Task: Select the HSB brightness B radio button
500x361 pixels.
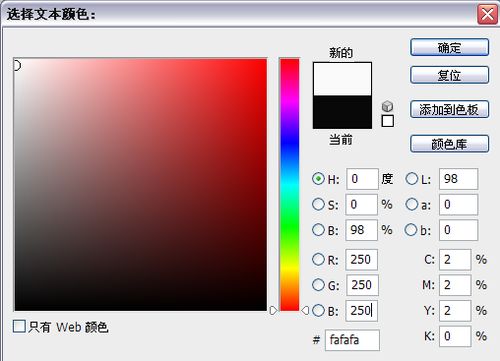Action: point(318,230)
